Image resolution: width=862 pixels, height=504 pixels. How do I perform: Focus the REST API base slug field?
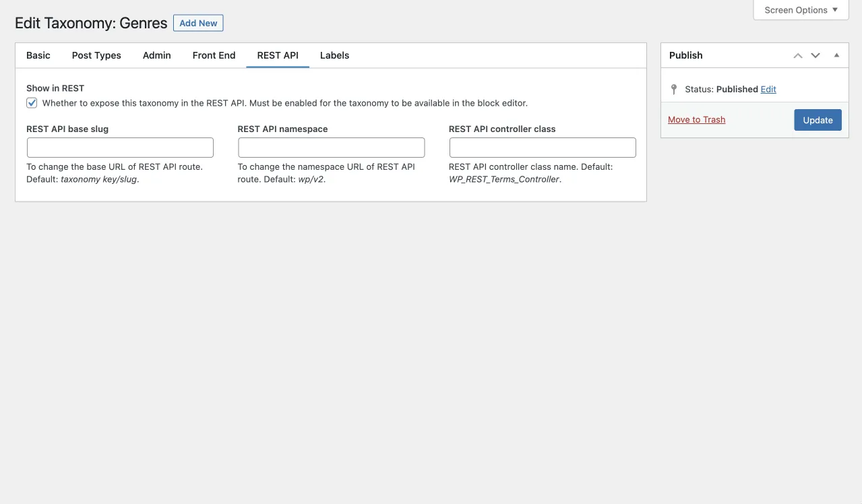click(x=120, y=148)
